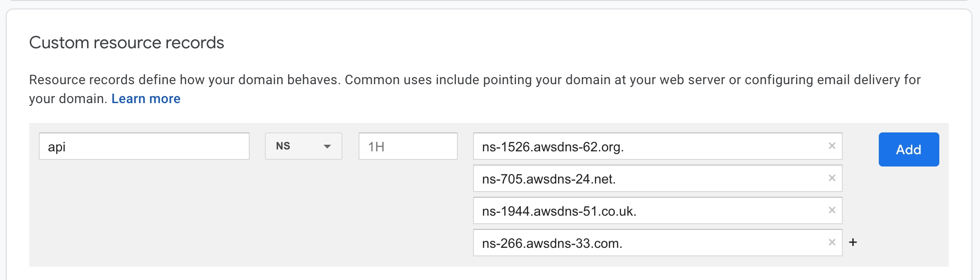Select the ns-1944.awsdns-51.co.uk. input box
This screenshot has width=980, height=280.
tap(648, 211)
